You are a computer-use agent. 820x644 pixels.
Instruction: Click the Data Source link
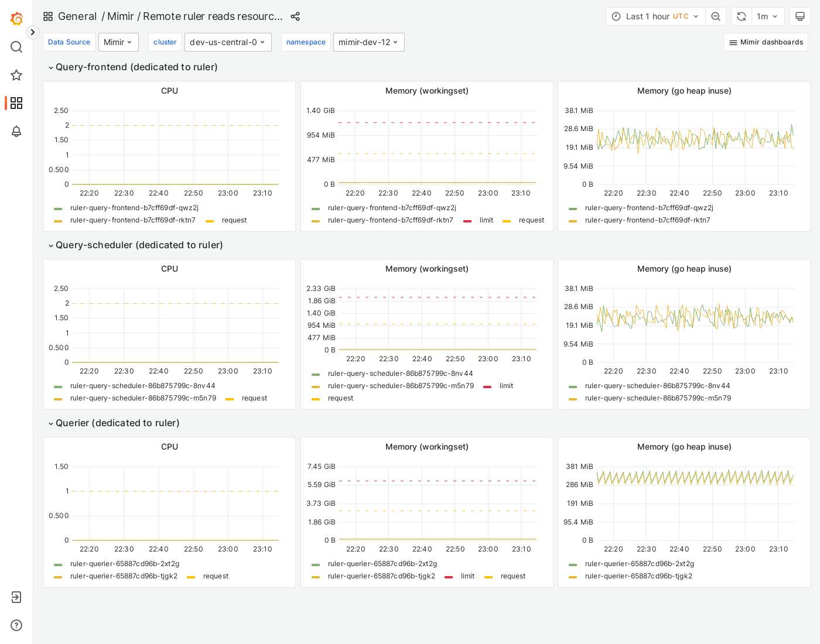click(69, 42)
